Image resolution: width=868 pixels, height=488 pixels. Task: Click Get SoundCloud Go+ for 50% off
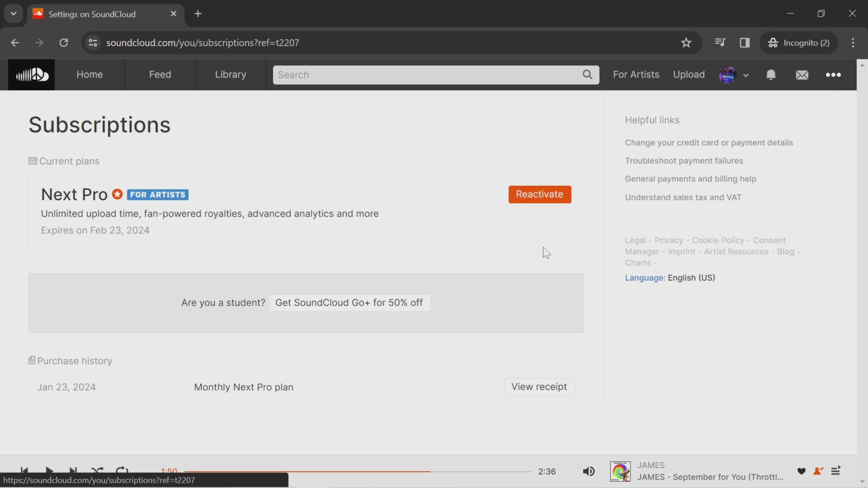pyautogui.click(x=349, y=303)
